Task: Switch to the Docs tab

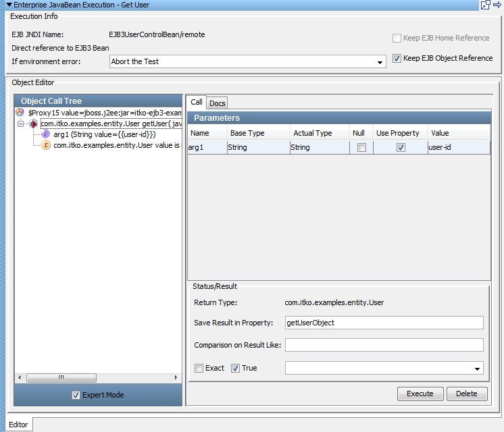Action: (x=218, y=103)
